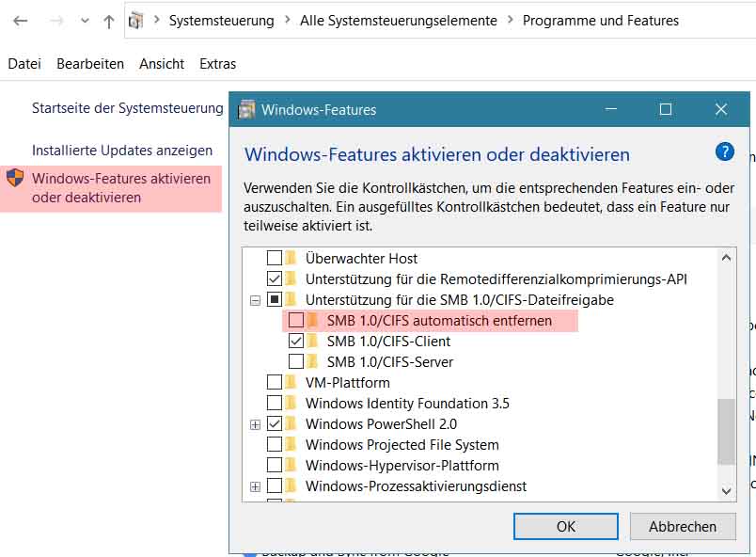Open the chevron menu after Systemsteuerung
756x557 pixels.
coord(288,20)
